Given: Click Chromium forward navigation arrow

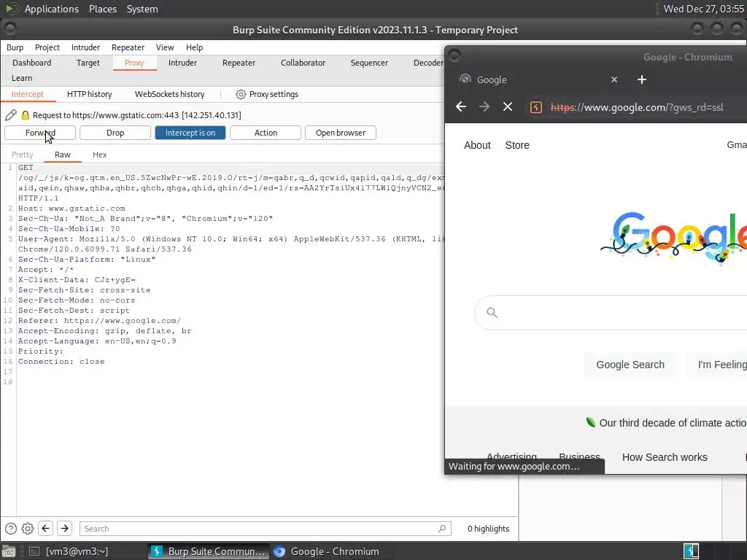Looking at the screenshot, I should pos(484,106).
